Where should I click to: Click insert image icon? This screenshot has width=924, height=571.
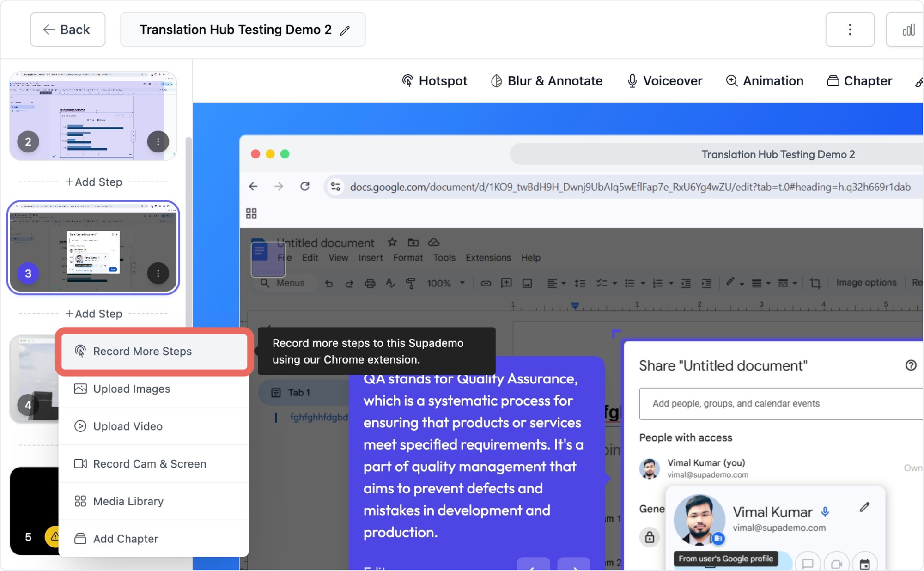[527, 283]
